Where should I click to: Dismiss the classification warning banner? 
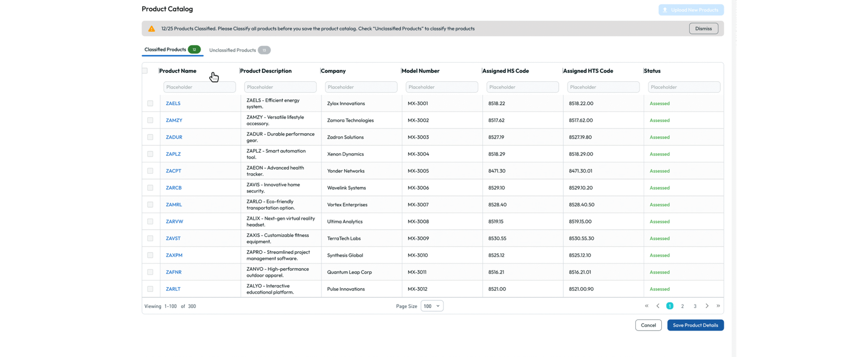(x=703, y=28)
